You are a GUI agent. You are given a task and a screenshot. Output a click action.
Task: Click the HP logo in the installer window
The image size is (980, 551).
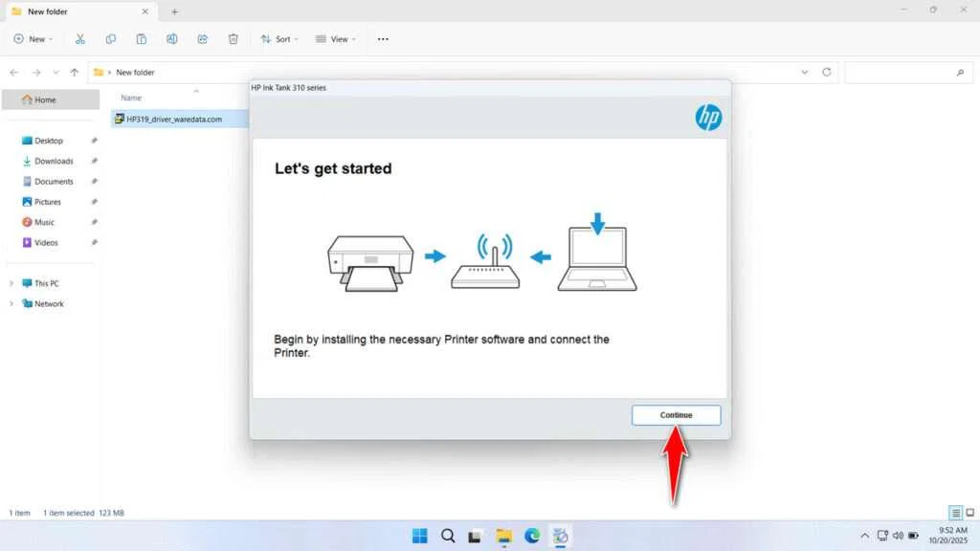[x=707, y=118]
